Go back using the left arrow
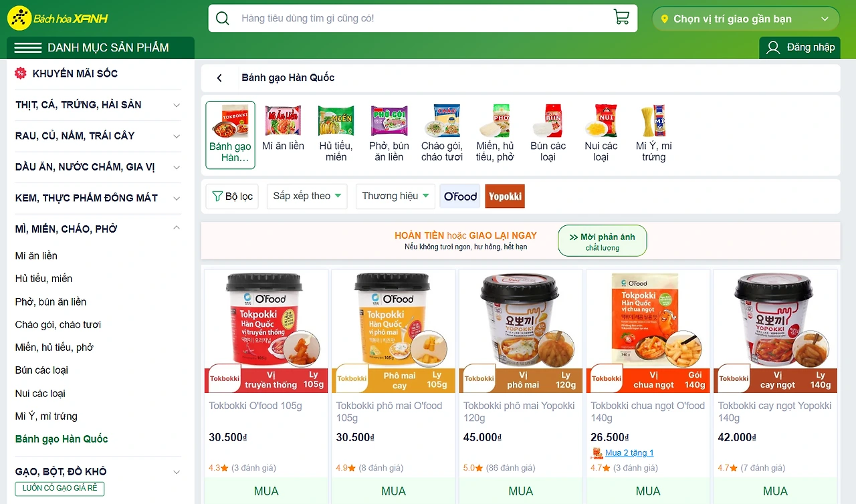Screen dimensions: 856x504 point(219,78)
